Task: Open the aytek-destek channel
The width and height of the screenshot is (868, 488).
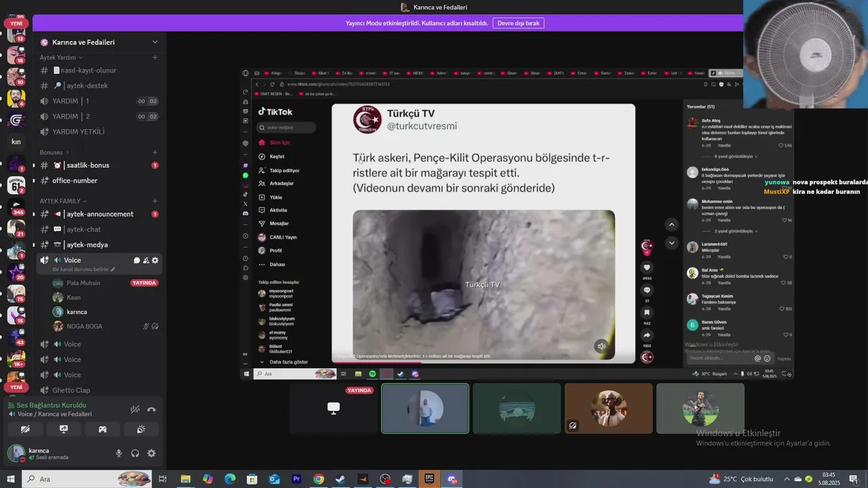Action: point(99,86)
